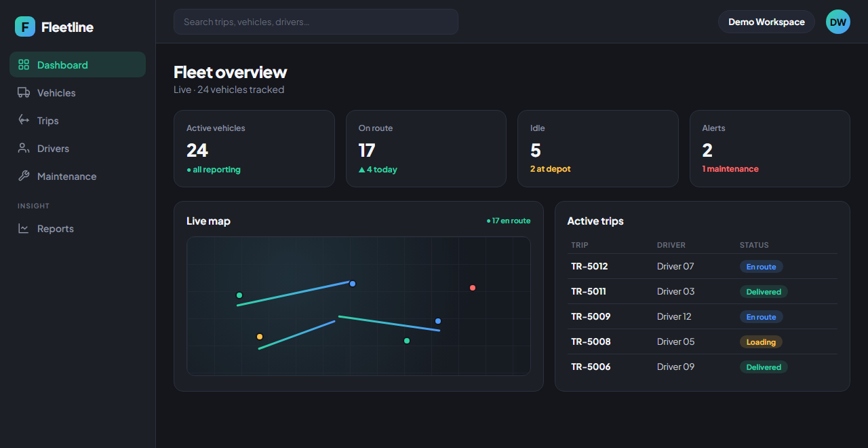The image size is (868, 448).
Task: Select the Drivers label in the sidebar
Action: (54, 148)
